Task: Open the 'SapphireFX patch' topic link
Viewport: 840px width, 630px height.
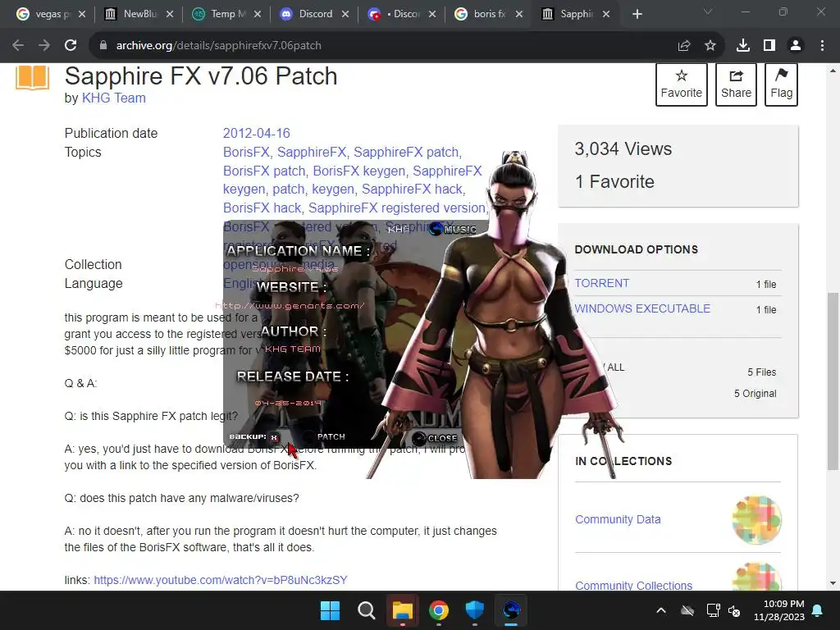Action: tap(405, 152)
